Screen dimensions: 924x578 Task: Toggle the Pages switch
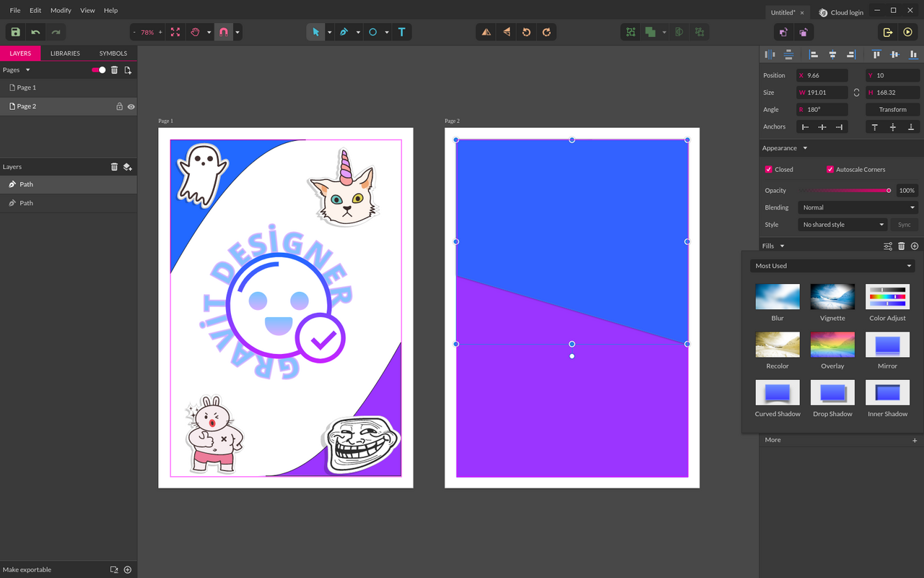[99, 70]
